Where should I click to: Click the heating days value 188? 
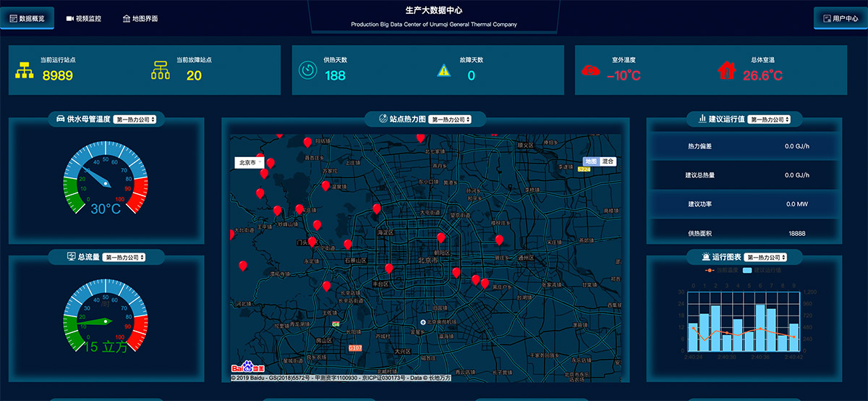point(335,75)
